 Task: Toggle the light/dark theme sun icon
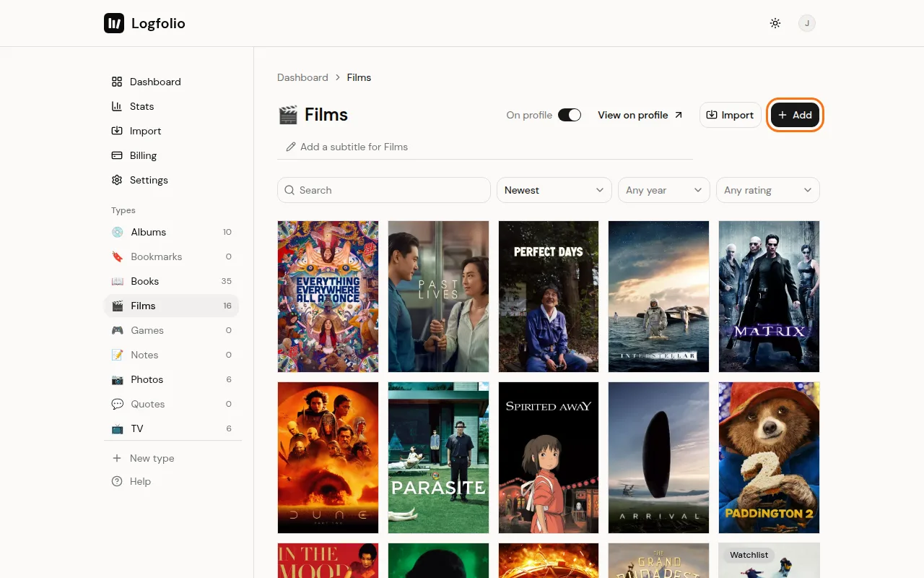click(775, 23)
